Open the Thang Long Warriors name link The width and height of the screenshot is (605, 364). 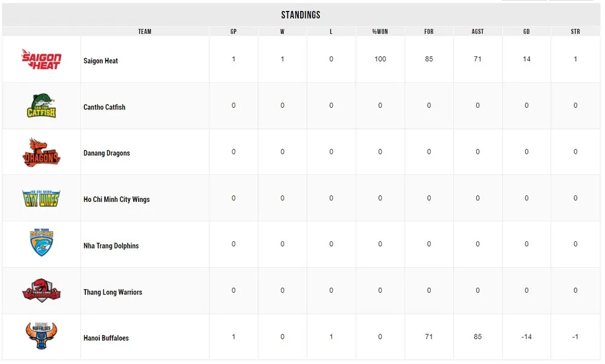[x=113, y=292]
